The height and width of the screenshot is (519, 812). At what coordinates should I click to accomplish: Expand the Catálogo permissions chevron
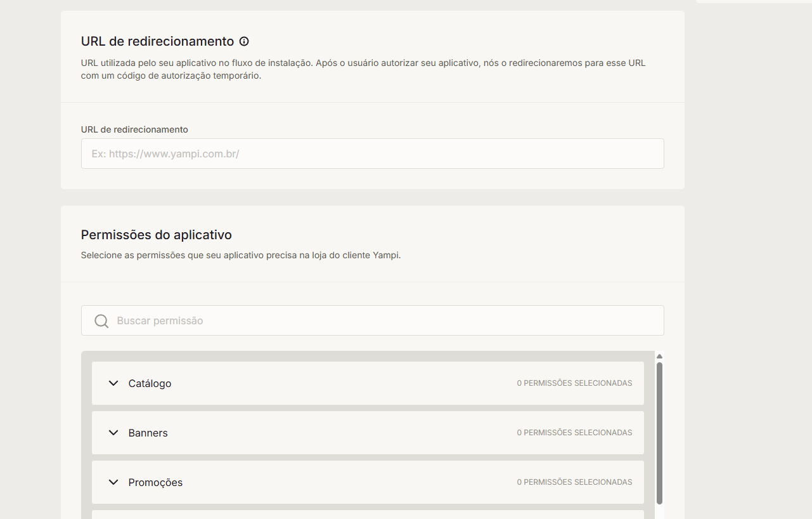click(113, 383)
